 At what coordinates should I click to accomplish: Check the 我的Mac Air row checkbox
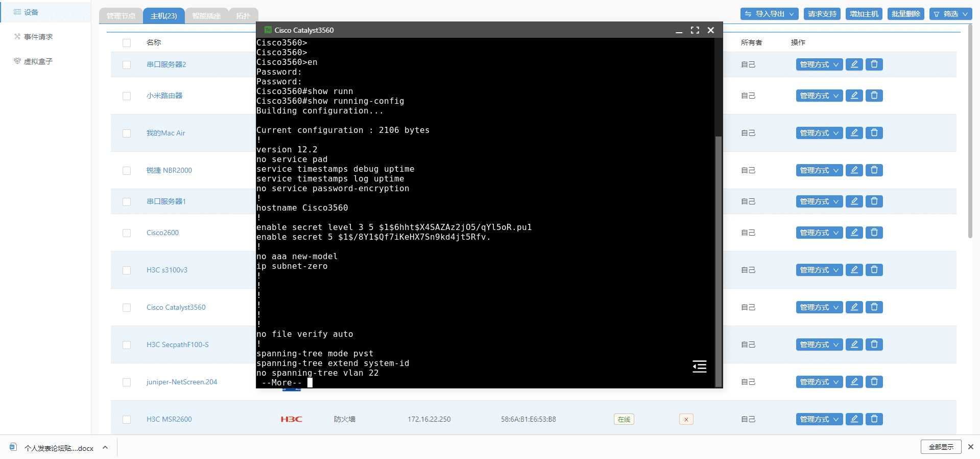[127, 133]
